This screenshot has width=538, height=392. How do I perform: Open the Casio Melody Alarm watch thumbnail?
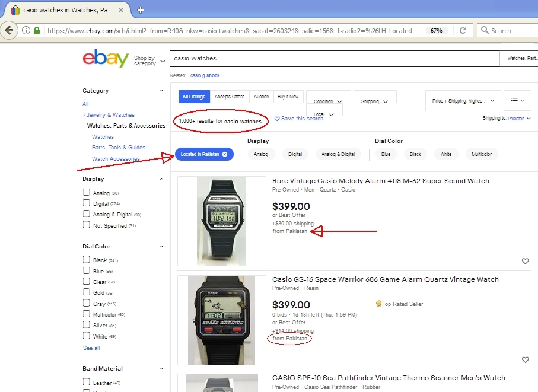pyautogui.click(x=222, y=221)
